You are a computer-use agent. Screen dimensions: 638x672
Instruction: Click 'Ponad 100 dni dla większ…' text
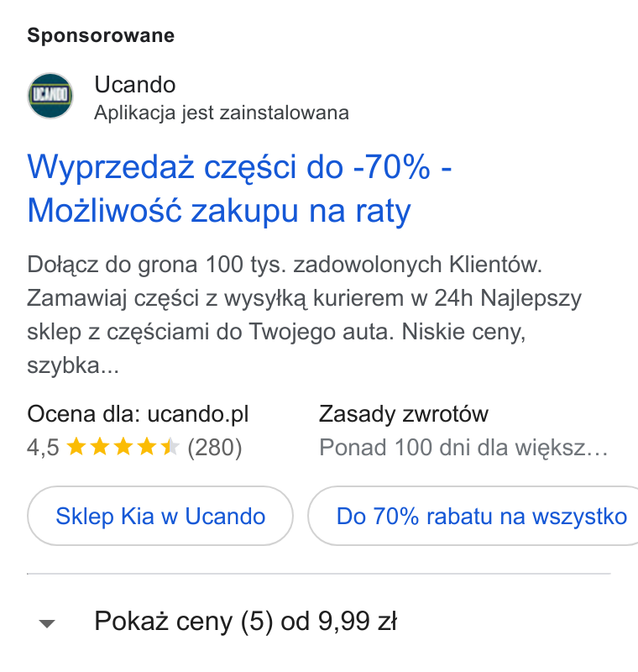(463, 448)
